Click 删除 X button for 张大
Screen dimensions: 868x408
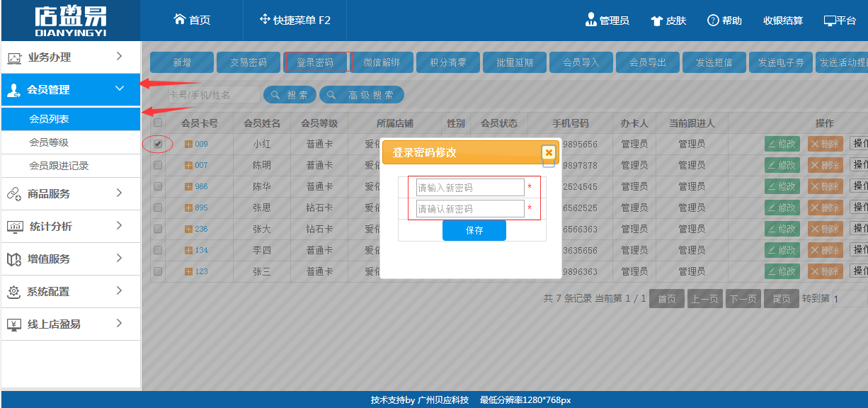click(825, 229)
